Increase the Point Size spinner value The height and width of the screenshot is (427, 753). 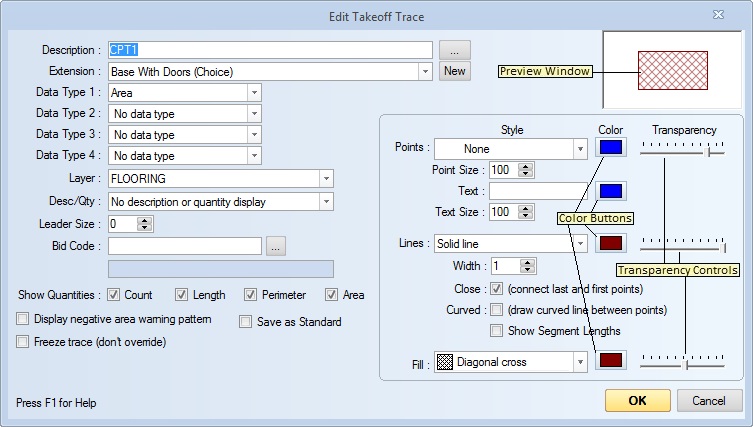point(525,166)
